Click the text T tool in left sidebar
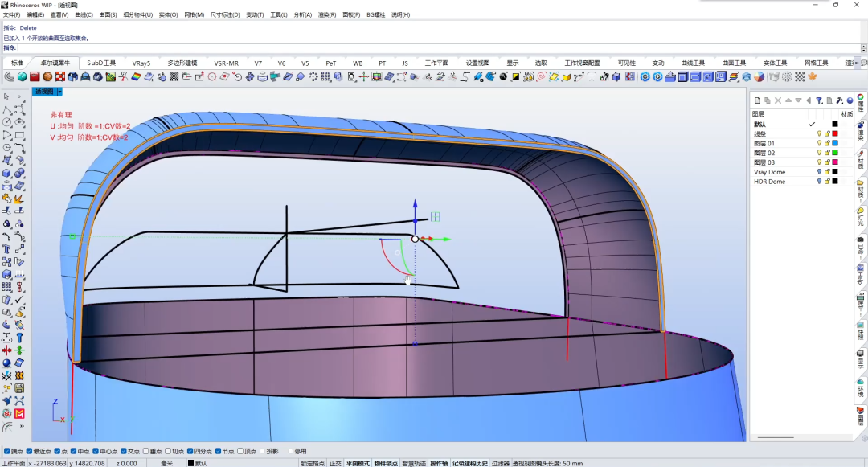Image resolution: width=868 pixels, height=467 pixels. click(x=6, y=249)
